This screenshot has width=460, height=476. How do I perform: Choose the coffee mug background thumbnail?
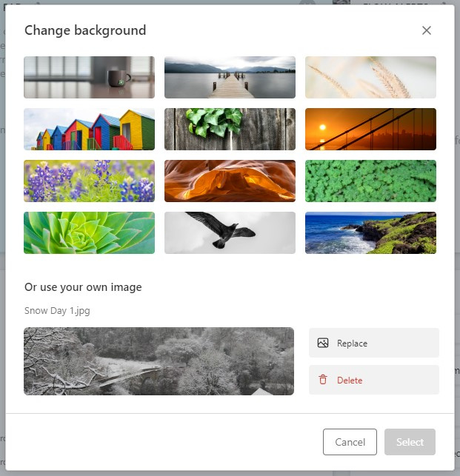click(90, 77)
